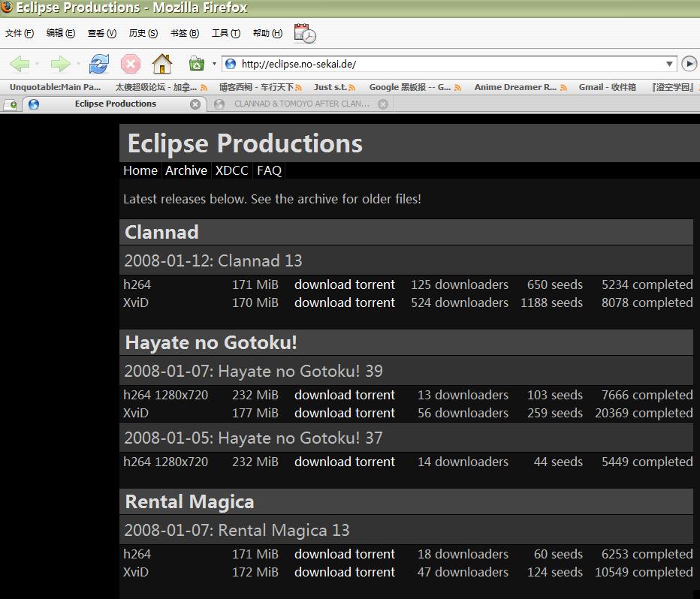
Task: Open the Archive page link
Action: [186, 170]
